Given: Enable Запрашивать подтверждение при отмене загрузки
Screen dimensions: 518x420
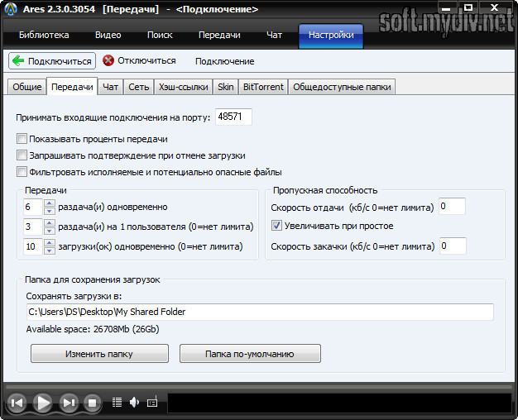Looking at the screenshot, I should pyautogui.click(x=22, y=155).
